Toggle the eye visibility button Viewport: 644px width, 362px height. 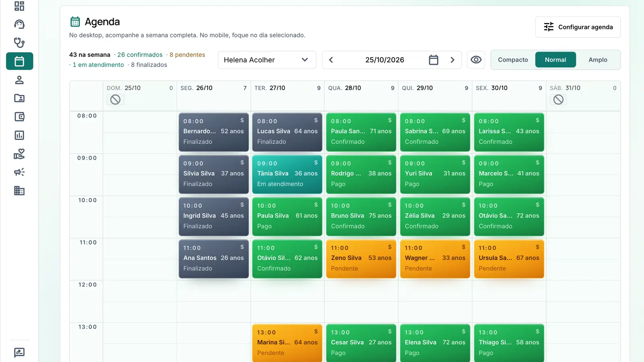[476, 60]
